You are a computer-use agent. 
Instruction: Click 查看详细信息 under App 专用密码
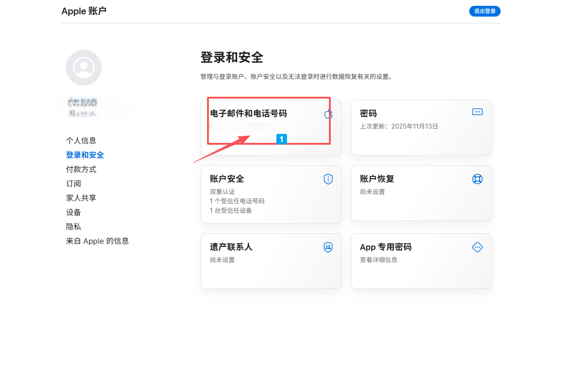click(378, 260)
